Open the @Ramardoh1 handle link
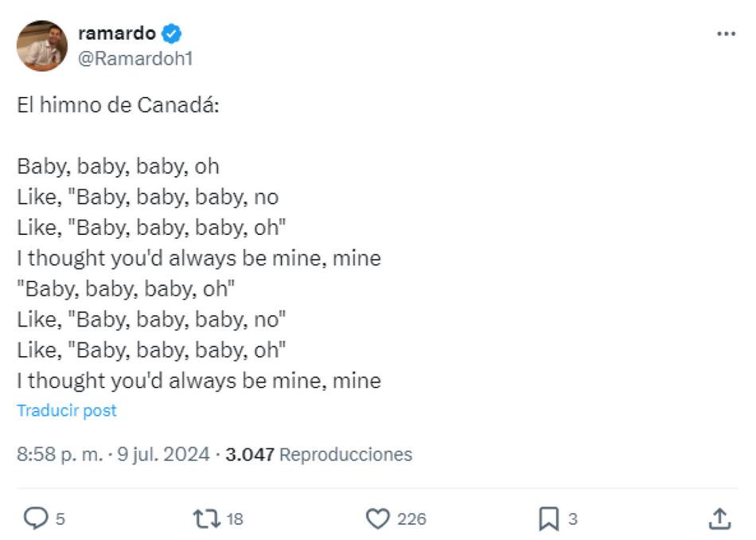Screen dimensions: 756x540 (135, 59)
